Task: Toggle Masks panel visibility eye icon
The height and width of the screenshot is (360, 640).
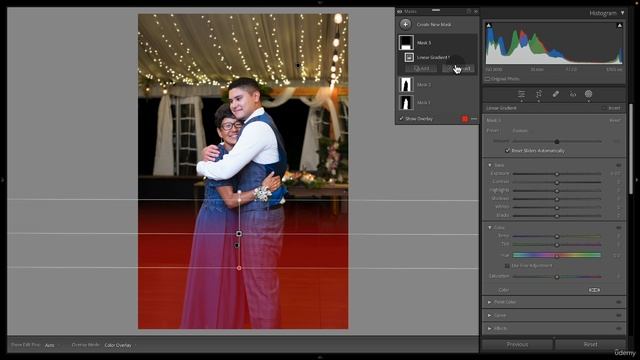Action: coord(400,11)
